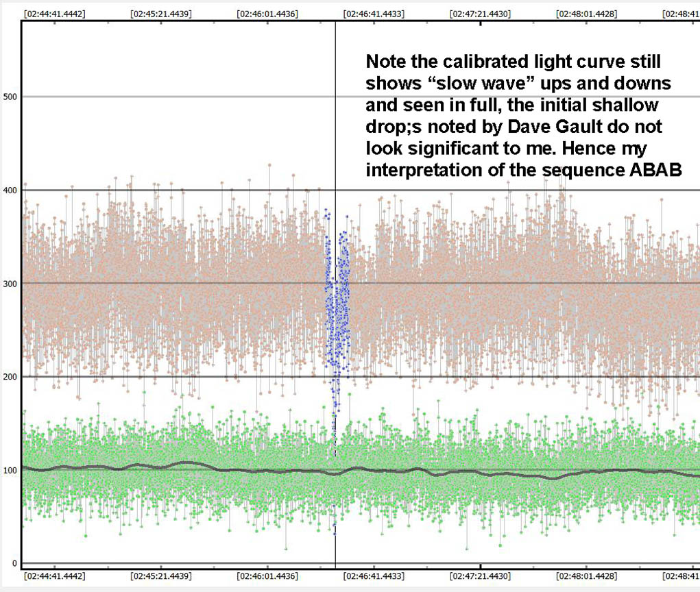Click the bottom 02:45:21.4439 timestamp label

click(160, 576)
